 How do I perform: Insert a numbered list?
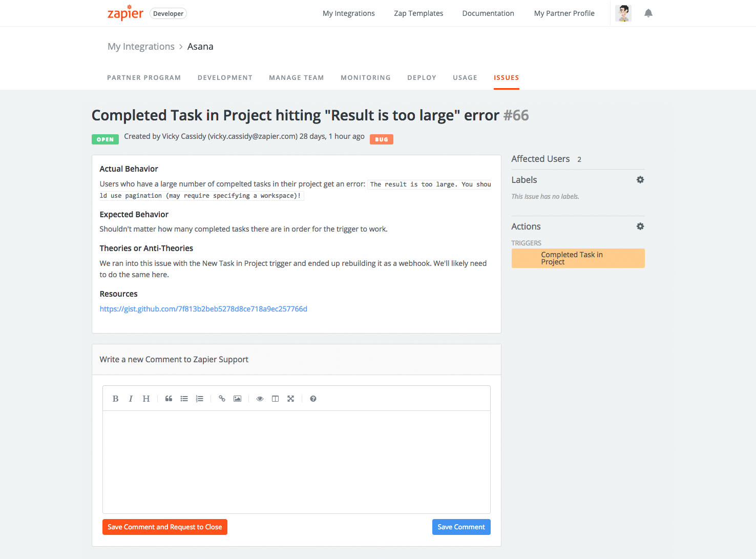[x=199, y=399]
